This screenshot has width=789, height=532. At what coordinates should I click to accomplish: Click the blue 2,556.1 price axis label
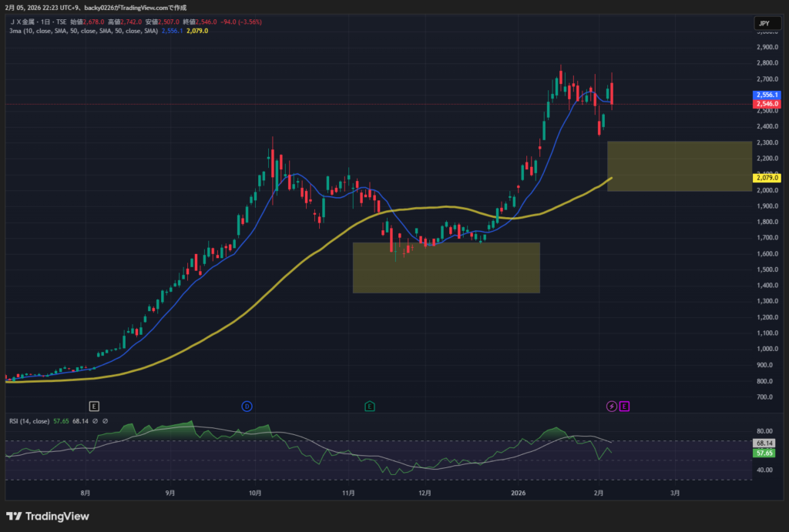pos(767,95)
